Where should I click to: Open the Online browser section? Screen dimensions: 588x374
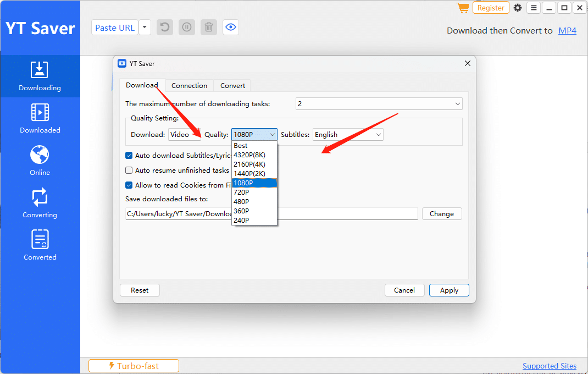[40, 161]
